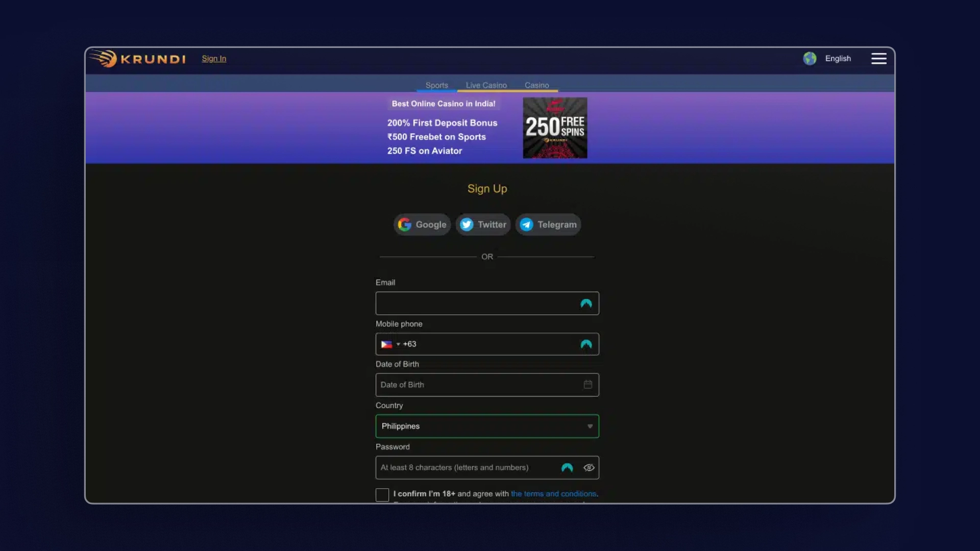Sign up with Telegram
This screenshot has height=551, width=980.
[x=548, y=224]
